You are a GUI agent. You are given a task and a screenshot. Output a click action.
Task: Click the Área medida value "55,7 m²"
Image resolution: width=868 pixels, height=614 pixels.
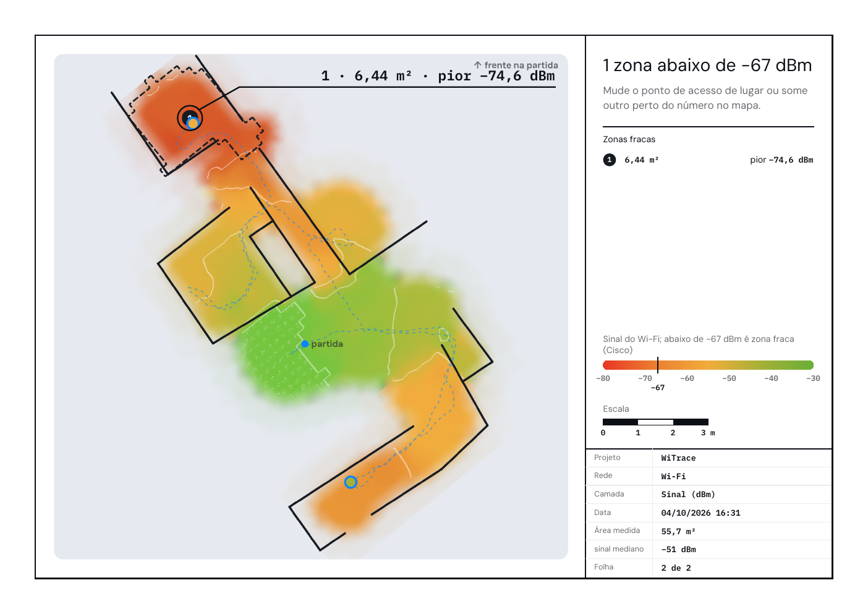click(x=678, y=532)
